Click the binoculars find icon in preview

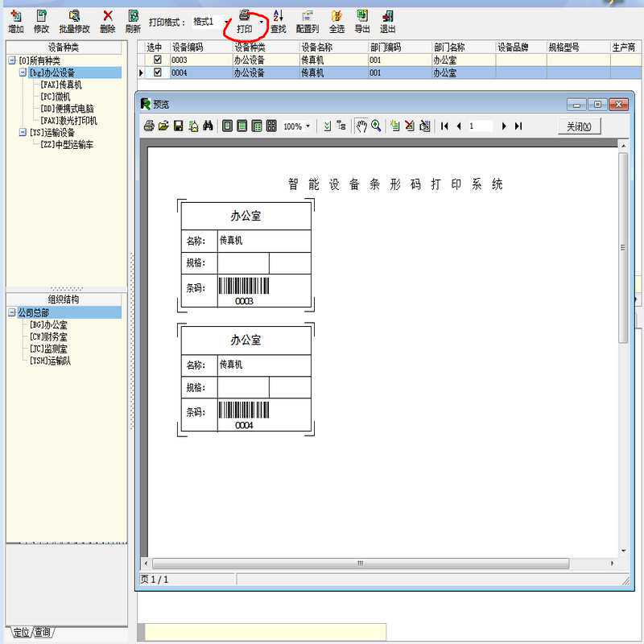pos(208,126)
